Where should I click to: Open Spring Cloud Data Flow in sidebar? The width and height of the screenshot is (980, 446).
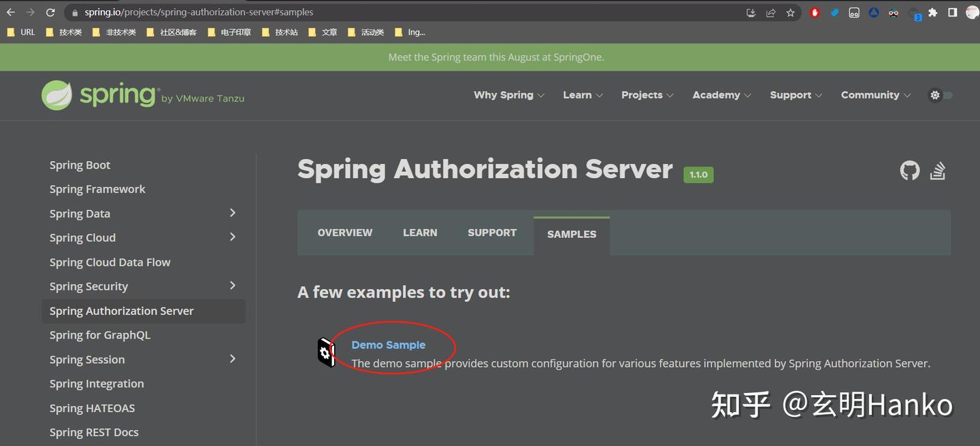point(110,262)
